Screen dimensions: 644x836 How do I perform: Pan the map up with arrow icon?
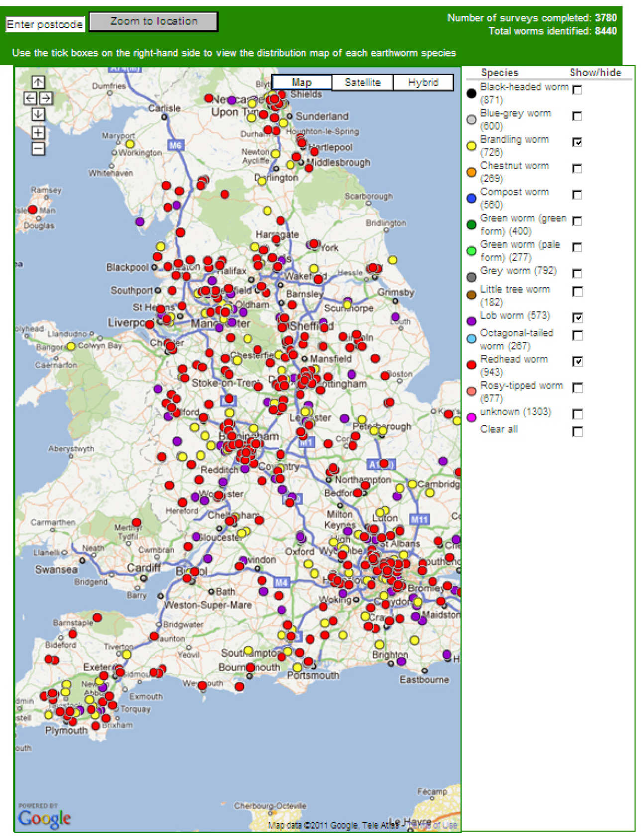coord(38,82)
